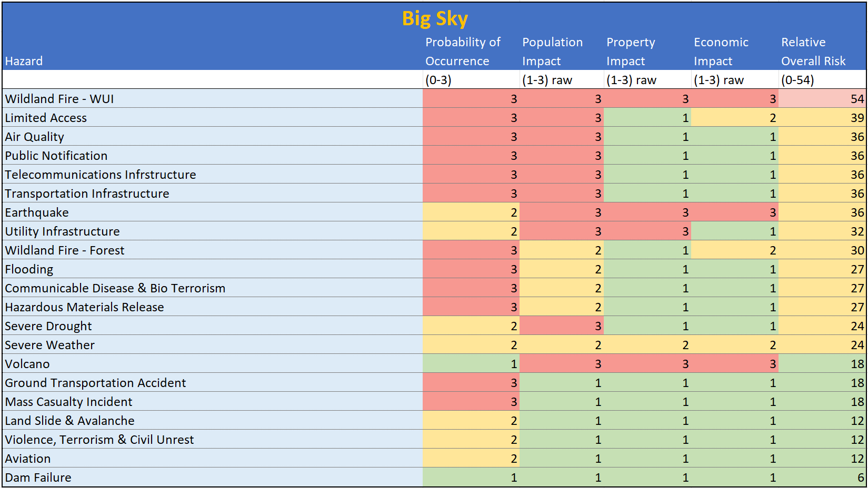
Task: Select the Volcano probability cell
Action: point(513,364)
